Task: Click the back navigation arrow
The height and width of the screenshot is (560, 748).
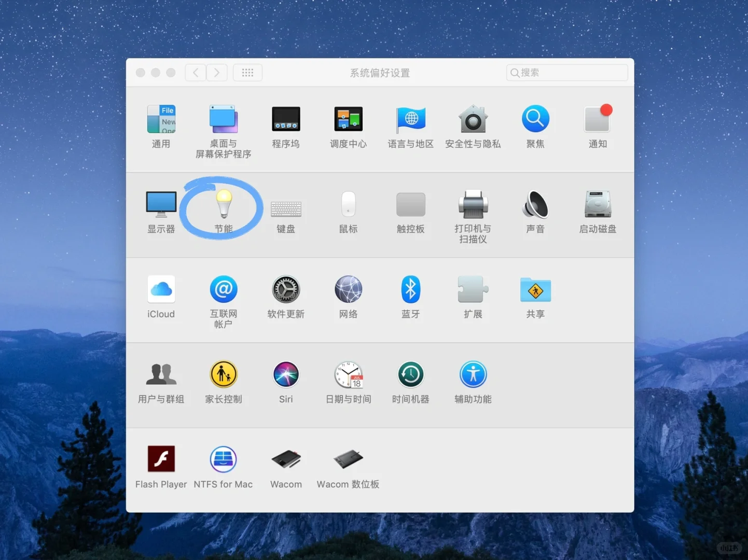Action: pos(196,73)
